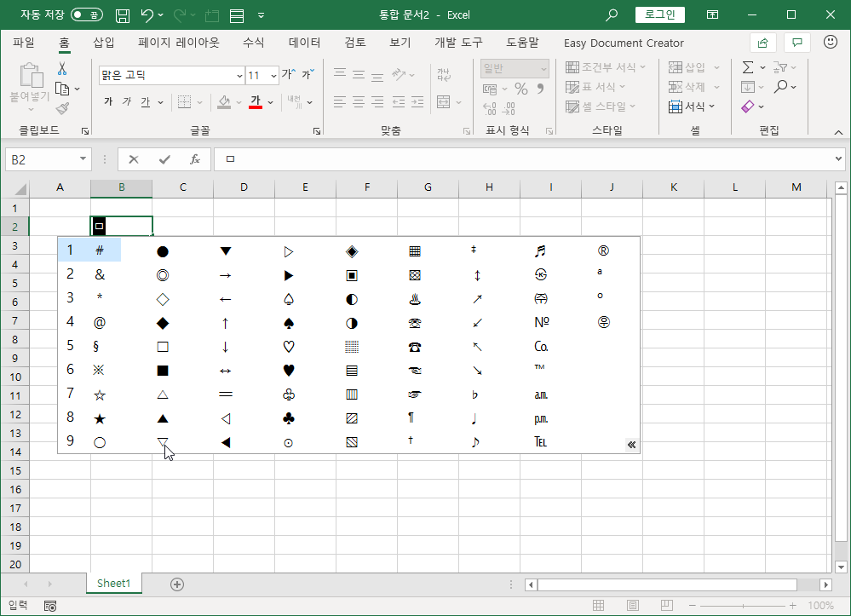Select the double-headed left-right arrow symbol ↔
Image resolution: width=851 pixels, height=616 pixels.
225,371
